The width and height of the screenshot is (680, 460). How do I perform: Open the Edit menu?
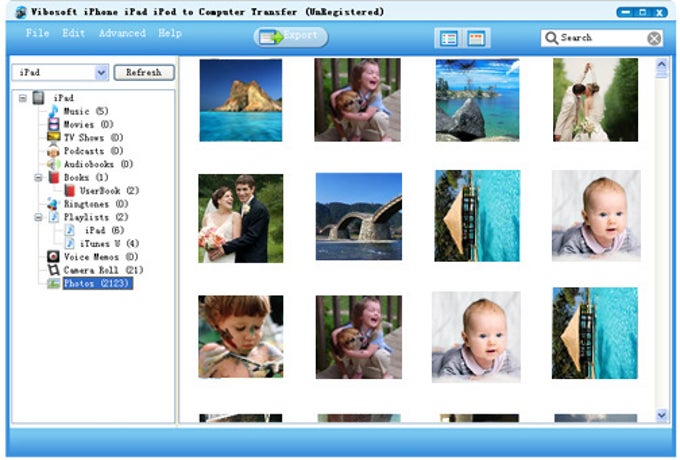[73, 33]
